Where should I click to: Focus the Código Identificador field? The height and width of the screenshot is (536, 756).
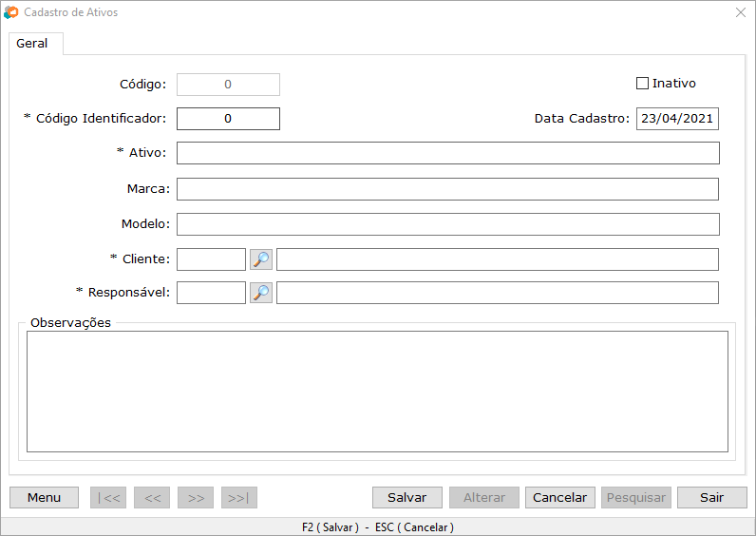tap(228, 119)
